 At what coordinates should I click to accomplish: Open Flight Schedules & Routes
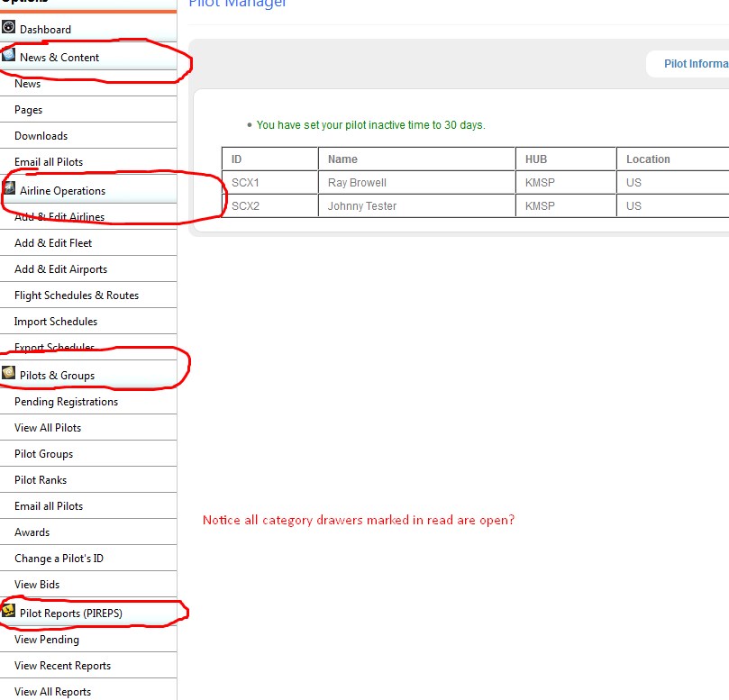[88, 295]
